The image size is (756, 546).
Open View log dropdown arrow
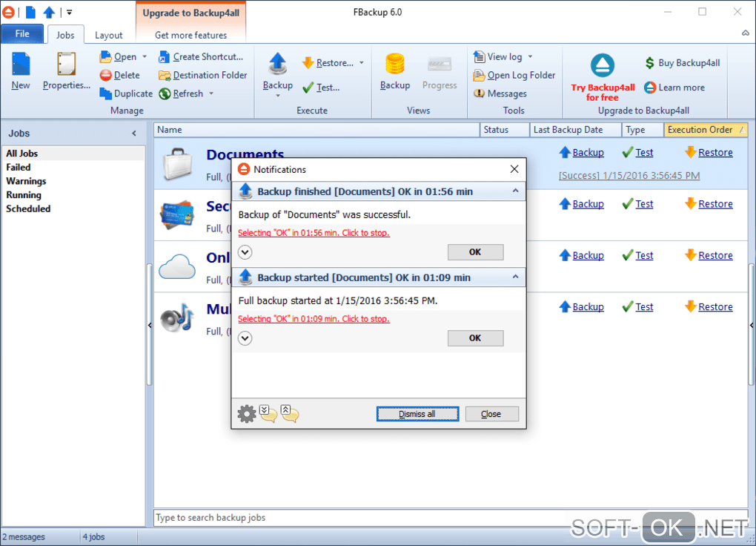(531, 57)
